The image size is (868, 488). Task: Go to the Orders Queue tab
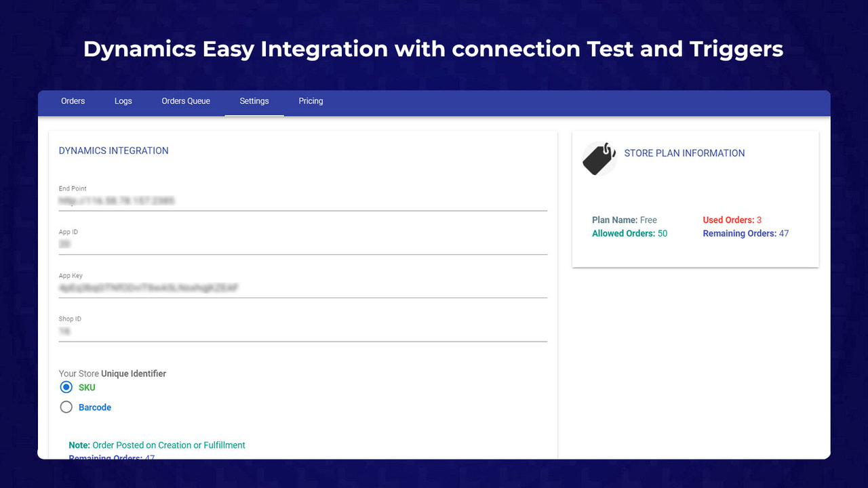[x=186, y=101]
